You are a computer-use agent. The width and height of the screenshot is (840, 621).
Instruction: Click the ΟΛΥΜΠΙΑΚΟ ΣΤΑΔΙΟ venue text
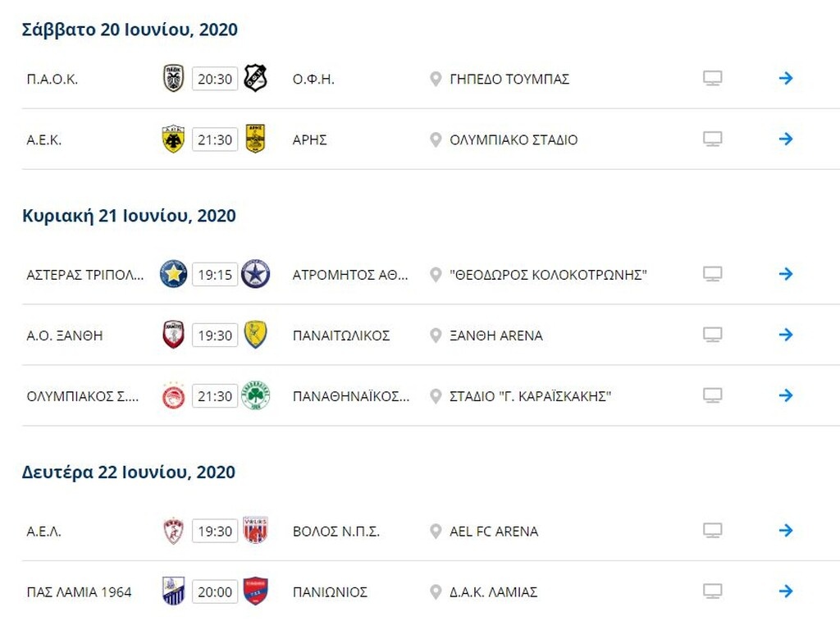(x=514, y=140)
